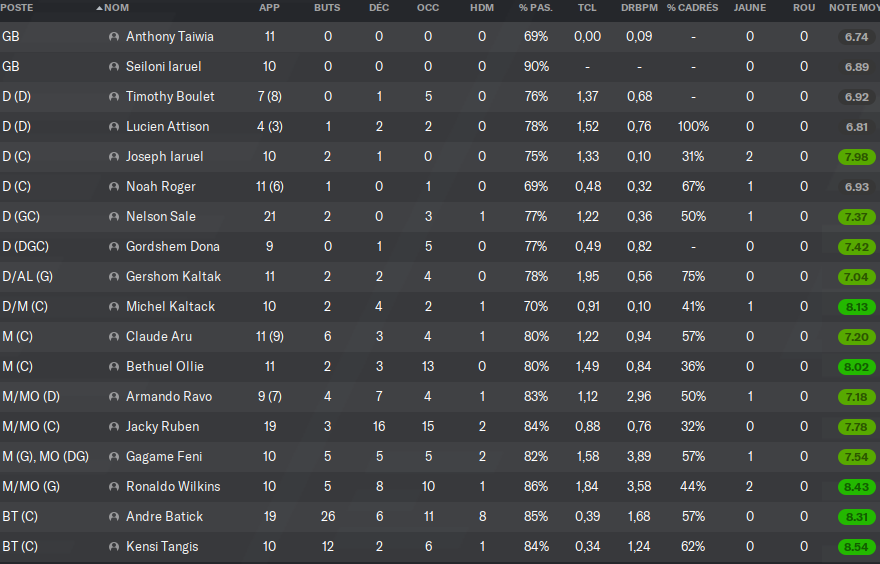The width and height of the screenshot is (880, 564).
Task: Sort the table by BUTS column
Action: pos(327,8)
